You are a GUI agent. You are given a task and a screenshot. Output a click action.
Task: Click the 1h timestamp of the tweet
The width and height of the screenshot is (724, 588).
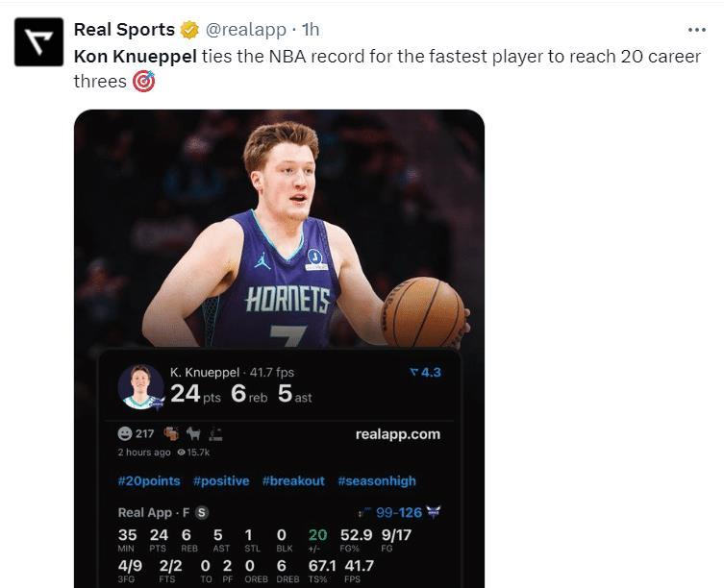click(x=311, y=30)
